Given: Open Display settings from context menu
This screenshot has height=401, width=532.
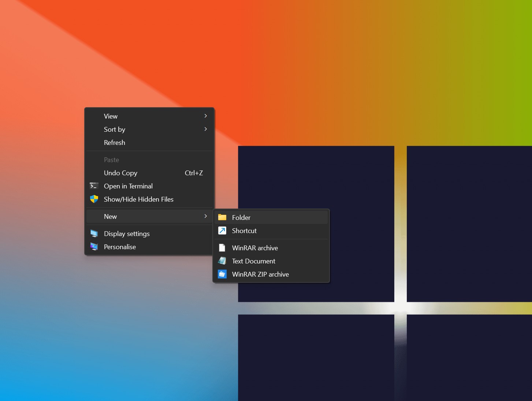Looking at the screenshot, I should [x=149, y=233].
